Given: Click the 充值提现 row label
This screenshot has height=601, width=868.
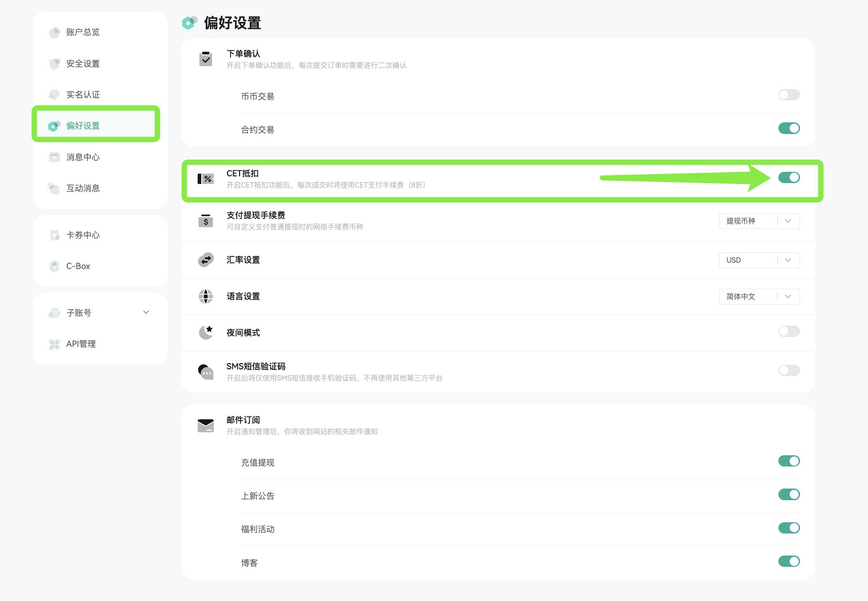Looking at the screenshot, I should coord(258,462).
